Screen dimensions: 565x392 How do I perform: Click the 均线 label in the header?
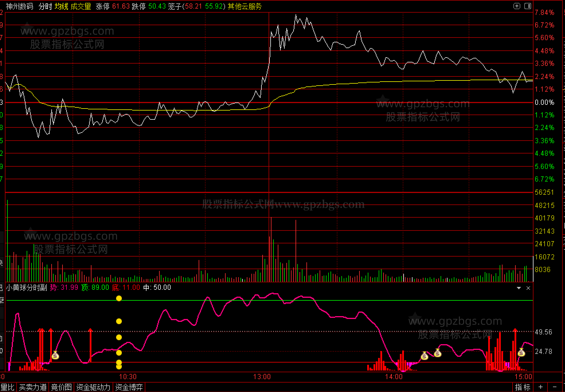click(61, 6)
